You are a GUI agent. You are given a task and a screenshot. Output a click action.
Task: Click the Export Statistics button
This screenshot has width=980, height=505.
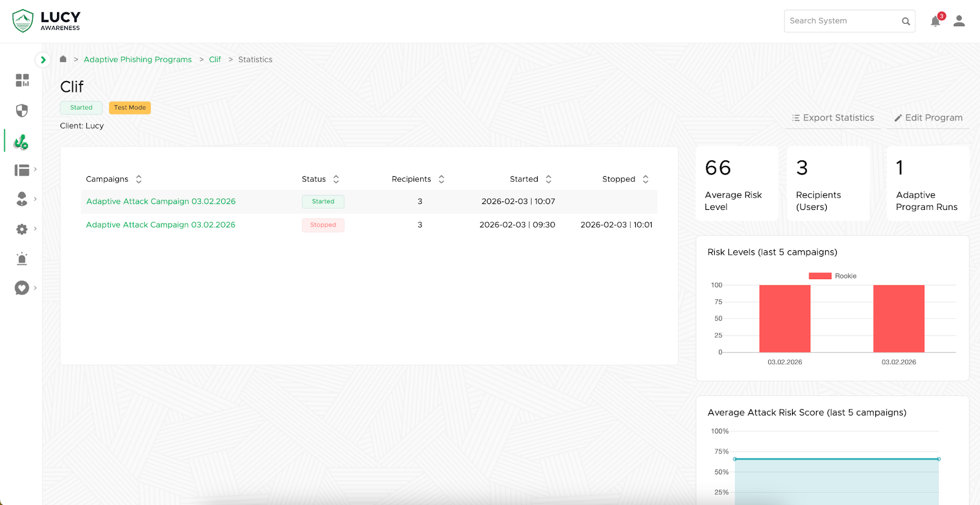[833, 118]
